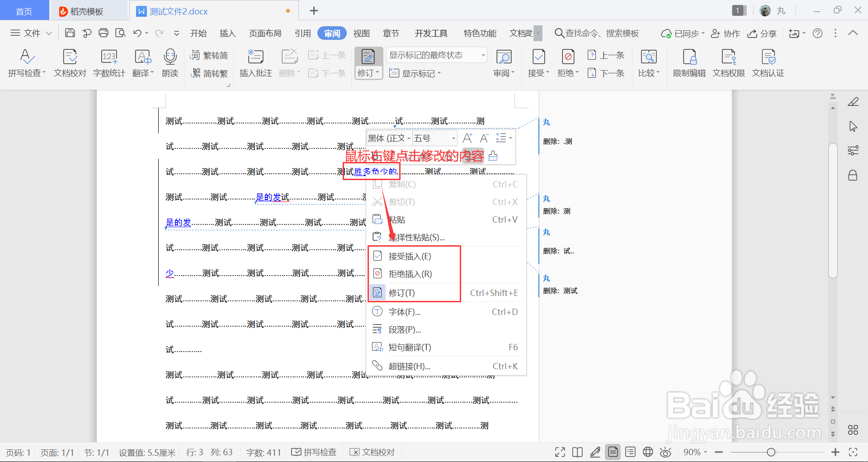
Task: Click 分享 share button
Action: [x=762, y=33]
